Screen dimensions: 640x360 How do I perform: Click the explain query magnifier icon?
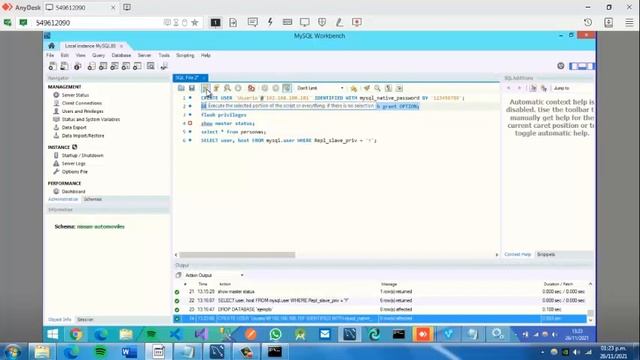(x=227, y=88)
